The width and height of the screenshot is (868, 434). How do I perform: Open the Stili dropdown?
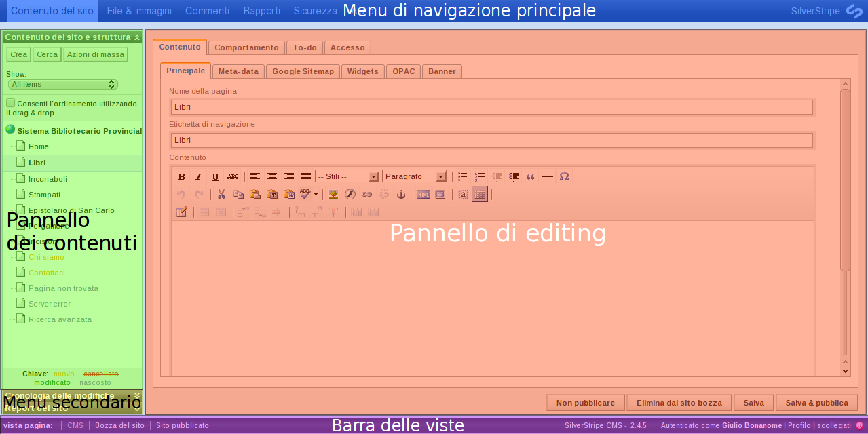(x=347, y=176)
